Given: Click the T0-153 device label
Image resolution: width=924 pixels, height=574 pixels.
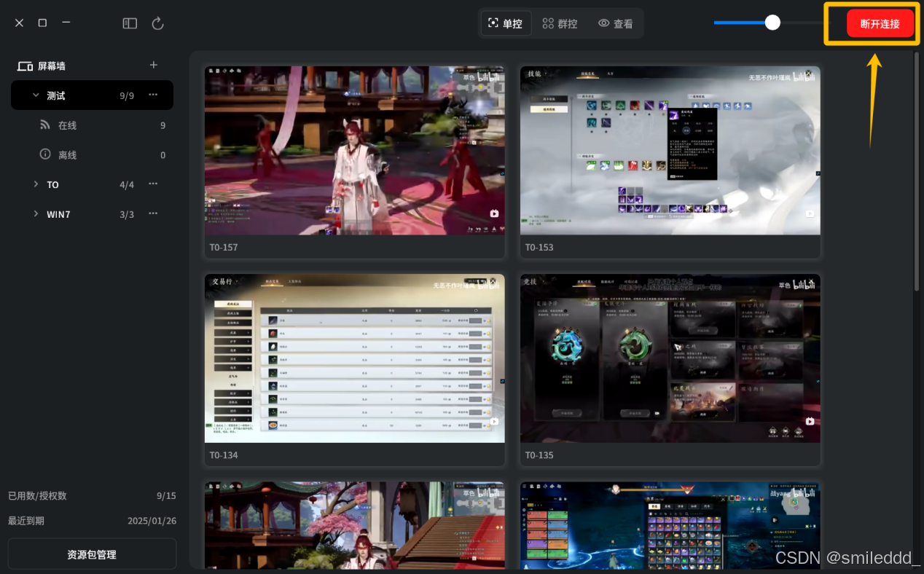Looking at the screenshot, I should coord(539,248).
